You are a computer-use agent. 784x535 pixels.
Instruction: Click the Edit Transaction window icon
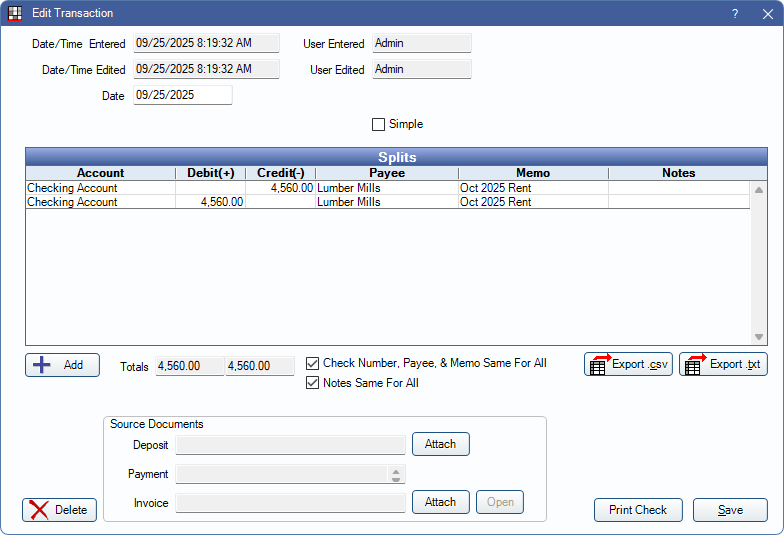pyautogui.click(x=15, y=14)
